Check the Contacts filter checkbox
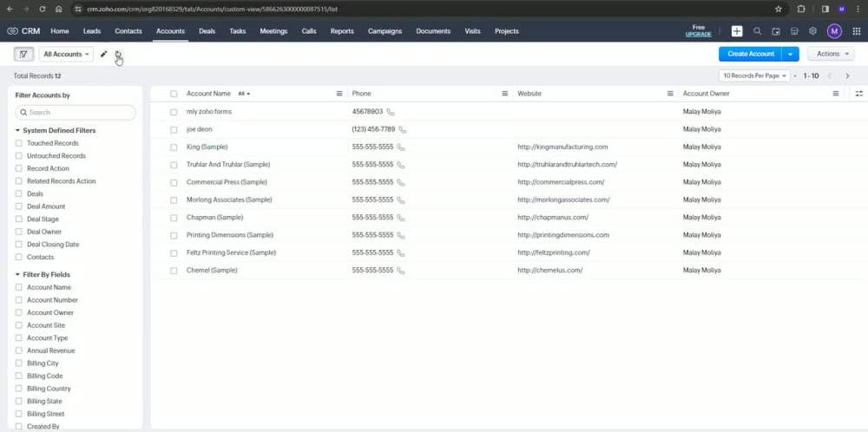 pos(19,258)
